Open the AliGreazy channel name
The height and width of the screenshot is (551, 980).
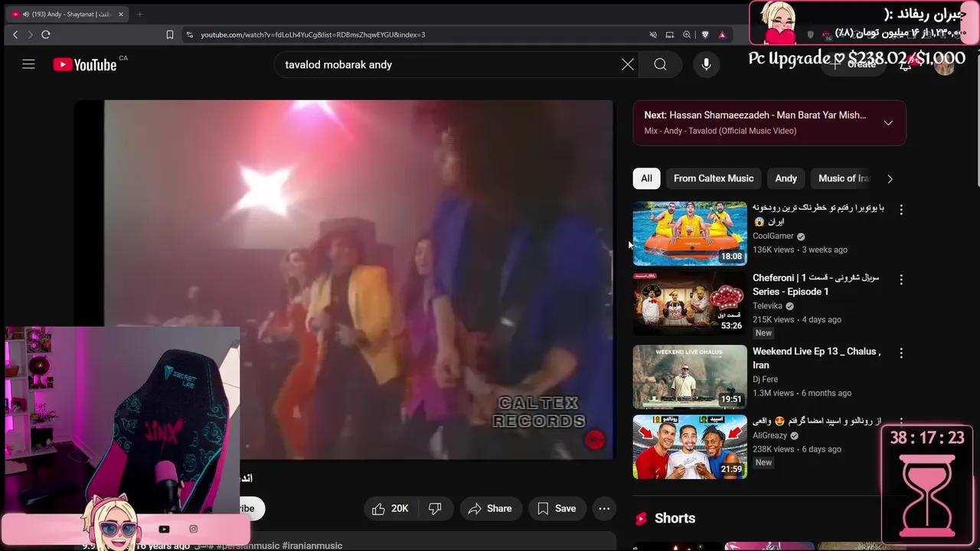770,435
